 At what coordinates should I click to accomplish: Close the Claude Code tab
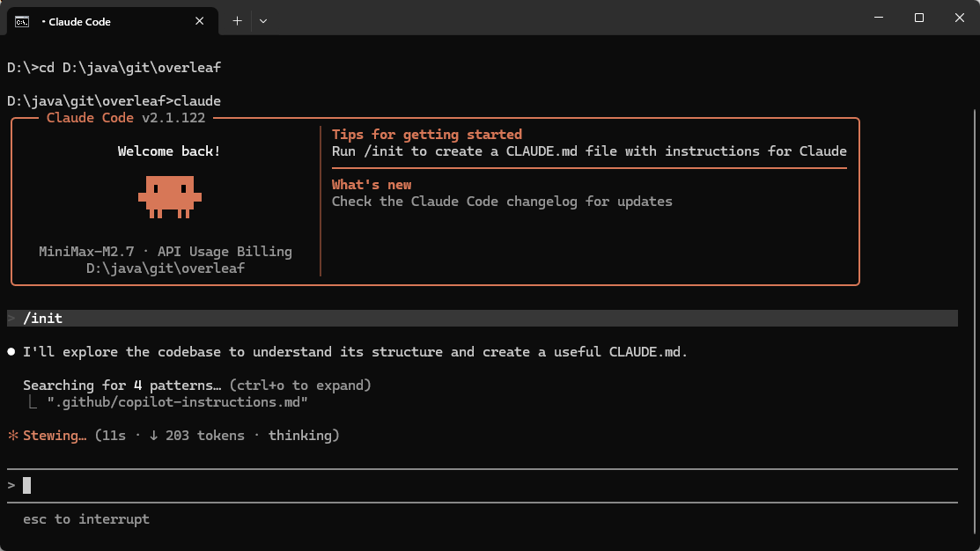coord(199,21)
